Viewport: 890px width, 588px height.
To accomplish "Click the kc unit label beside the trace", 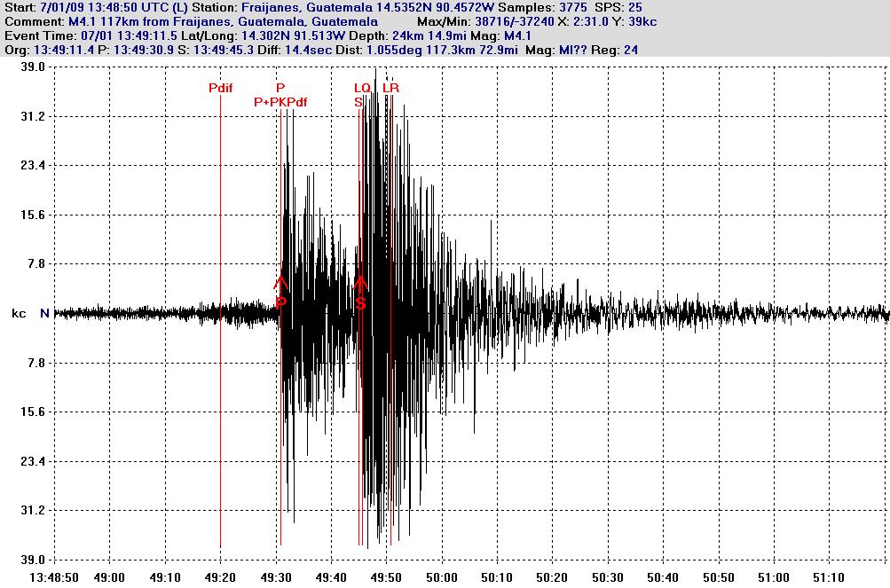I will click(x=19, y=313).
